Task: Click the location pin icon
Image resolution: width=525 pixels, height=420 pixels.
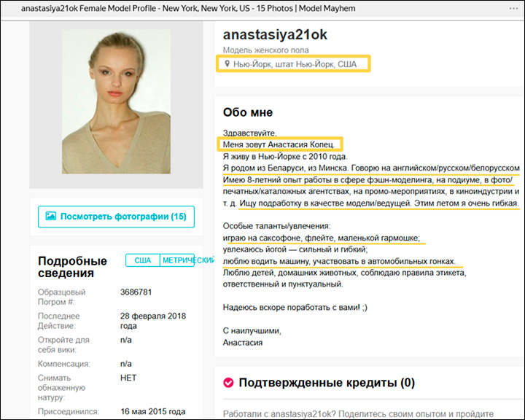Action: point(227,63)
